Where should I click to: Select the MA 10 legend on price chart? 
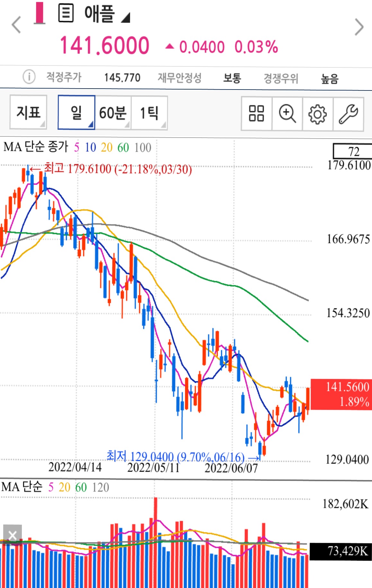90,147
